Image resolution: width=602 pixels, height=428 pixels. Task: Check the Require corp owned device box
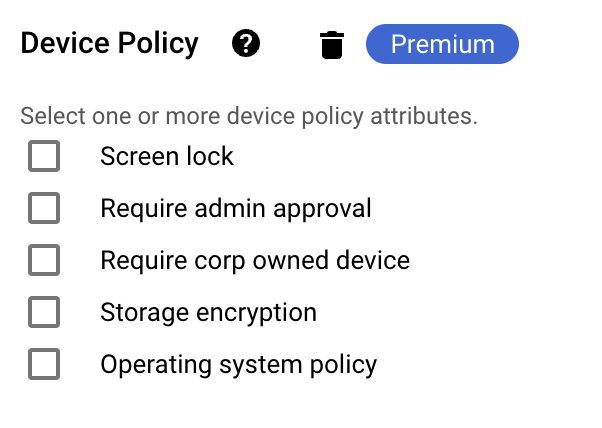pyautogui.click(x=44, y=260)
